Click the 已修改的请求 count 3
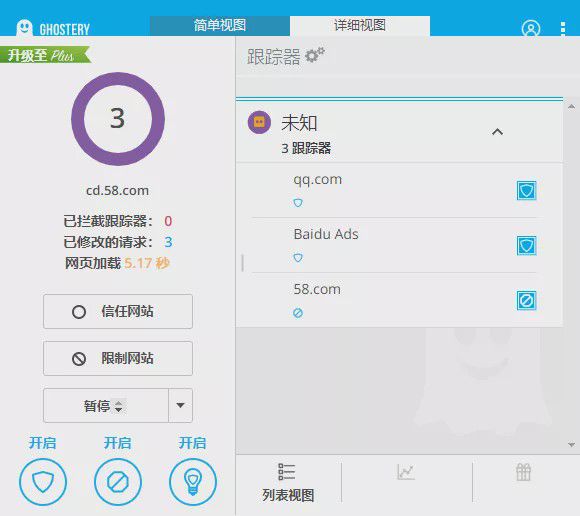Image resolution: width=580 pixels, height=516 pixels. coord(168,242)
